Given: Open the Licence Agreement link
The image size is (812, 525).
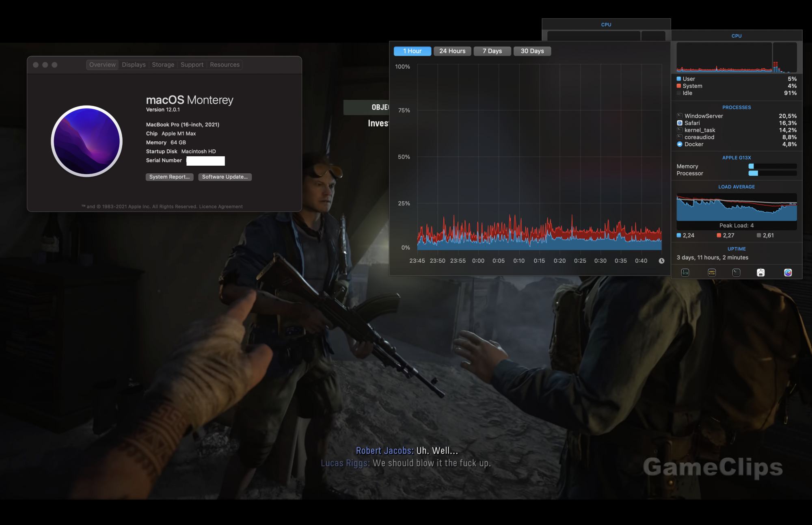Looking at the screenshot, I should [x=220, y=207].
